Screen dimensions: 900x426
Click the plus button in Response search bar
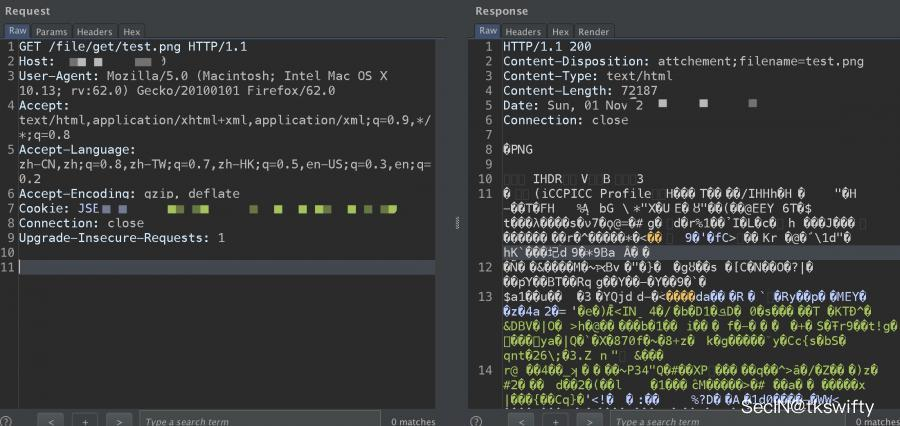coord(555,421)
